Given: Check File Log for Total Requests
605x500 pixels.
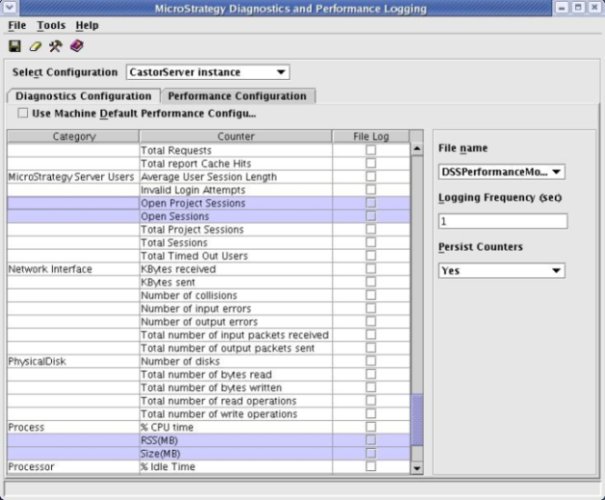Looking at the screenshot, I should click(x=371, y=150).
